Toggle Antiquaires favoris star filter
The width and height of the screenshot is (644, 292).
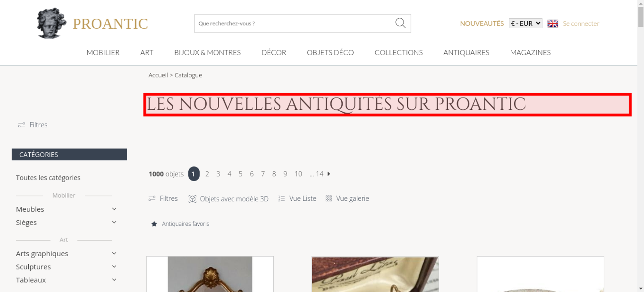[x=154, y=224]
